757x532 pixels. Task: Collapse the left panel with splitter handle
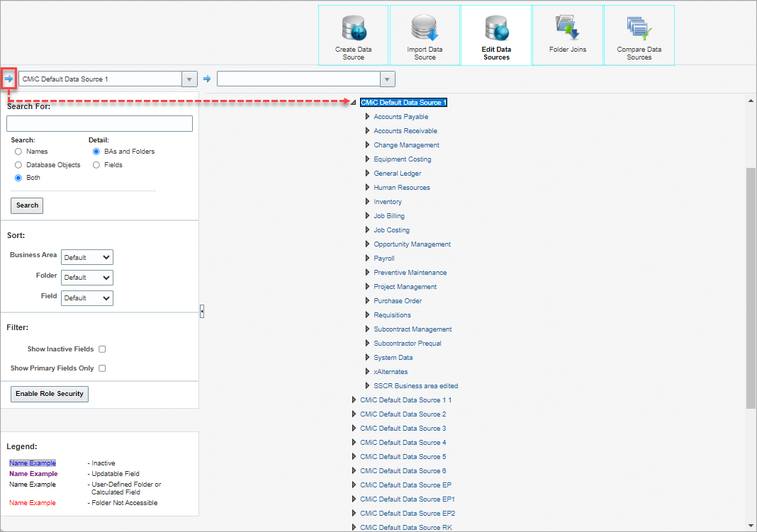tap(202, 312)
